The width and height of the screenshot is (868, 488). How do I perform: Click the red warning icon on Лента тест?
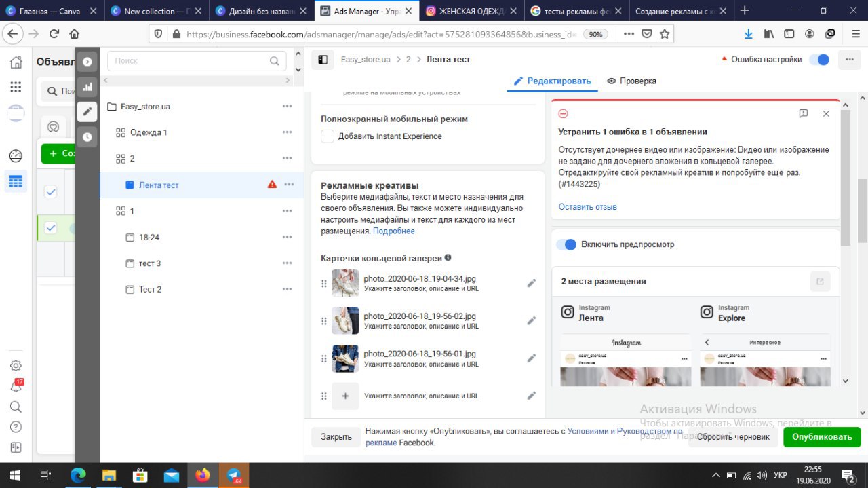272,185
